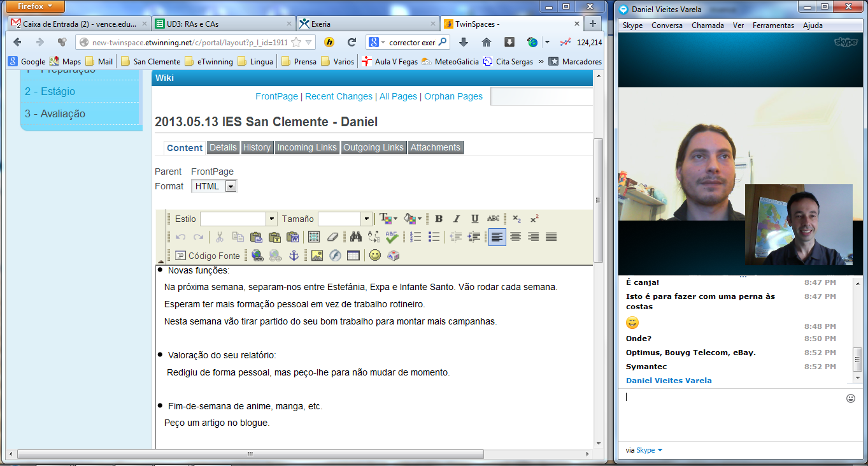Open Skype emoticon picker in chat
The image size is (868, 466).
coord(851,398)
